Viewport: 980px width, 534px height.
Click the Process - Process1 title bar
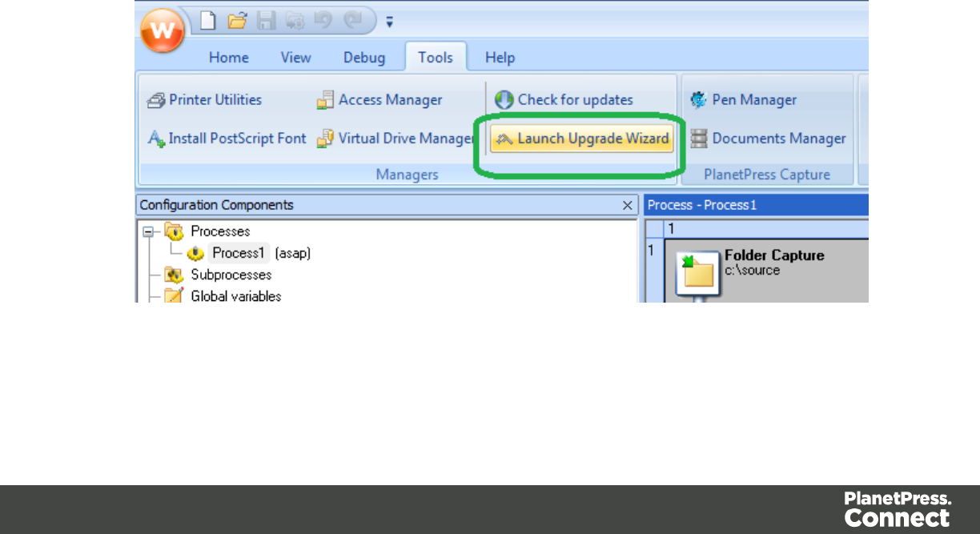[756, 205]
